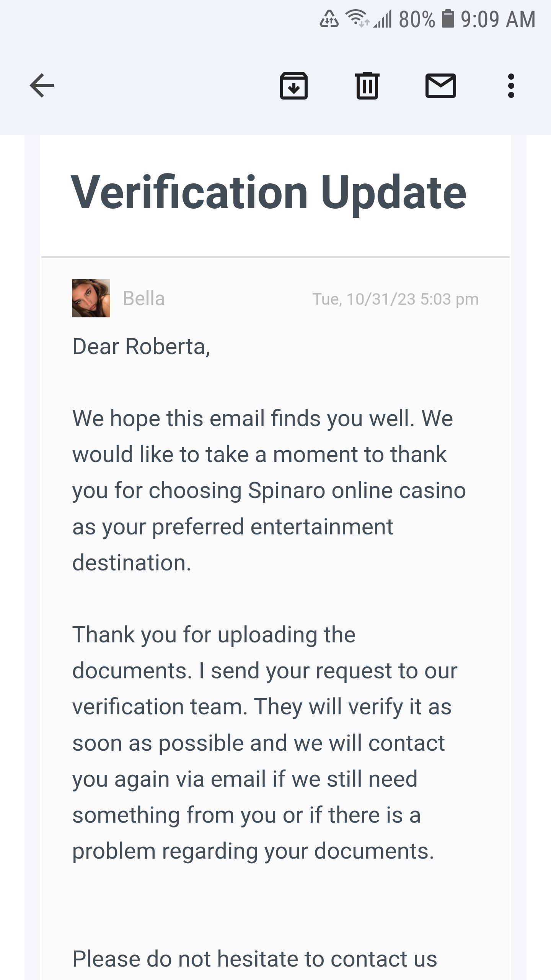
Task: Tap the Dear Roberta greeting line
Action: pos(141,347)
